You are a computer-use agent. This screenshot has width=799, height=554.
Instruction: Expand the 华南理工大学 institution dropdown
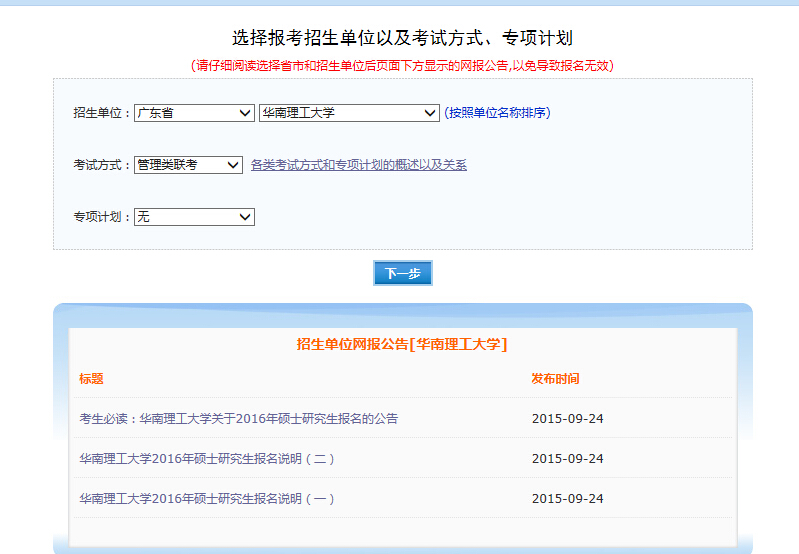click(348, 113)
